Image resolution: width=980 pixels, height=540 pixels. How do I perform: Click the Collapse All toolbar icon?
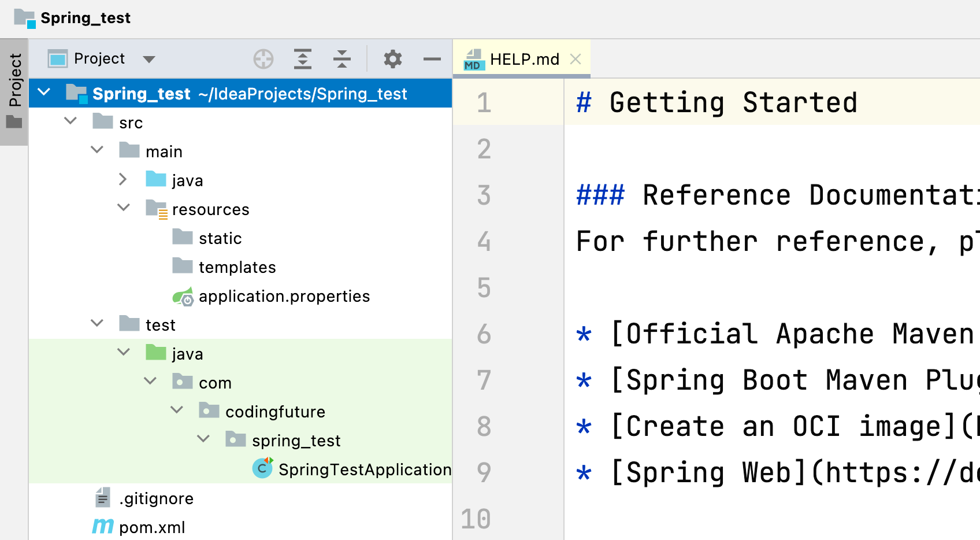(x=342, y=59)
